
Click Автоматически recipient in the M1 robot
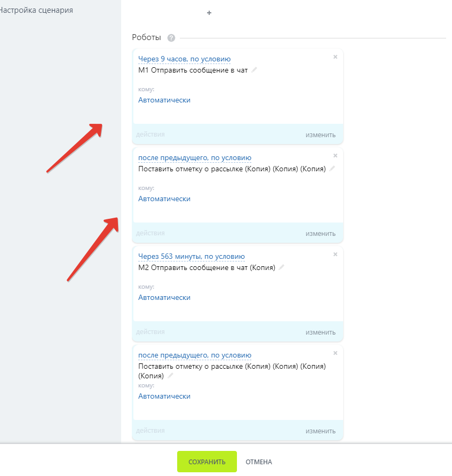point(164,100)
